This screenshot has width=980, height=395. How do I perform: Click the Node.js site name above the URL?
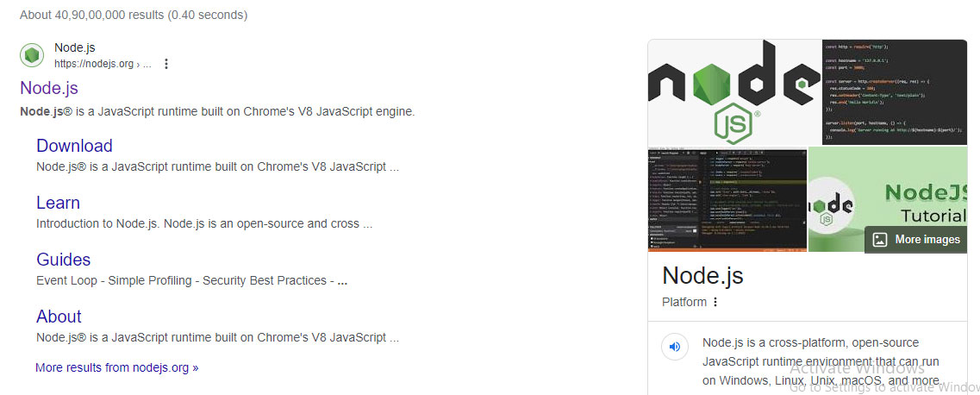tap(74, 48)
